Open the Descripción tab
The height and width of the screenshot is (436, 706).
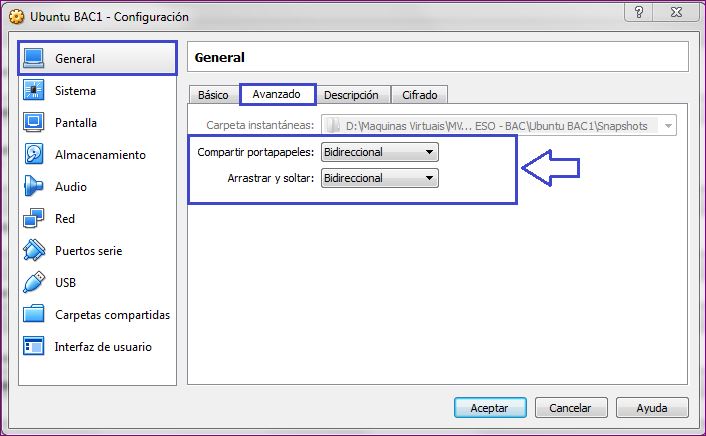click(351, 95)
